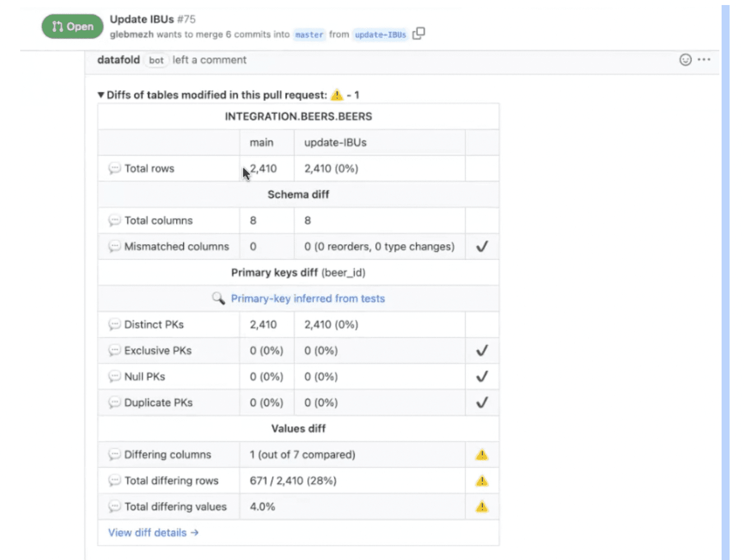Select the update-IBUs branch label
The width and height of the screenshot is (744, 560).
point(380,35)
